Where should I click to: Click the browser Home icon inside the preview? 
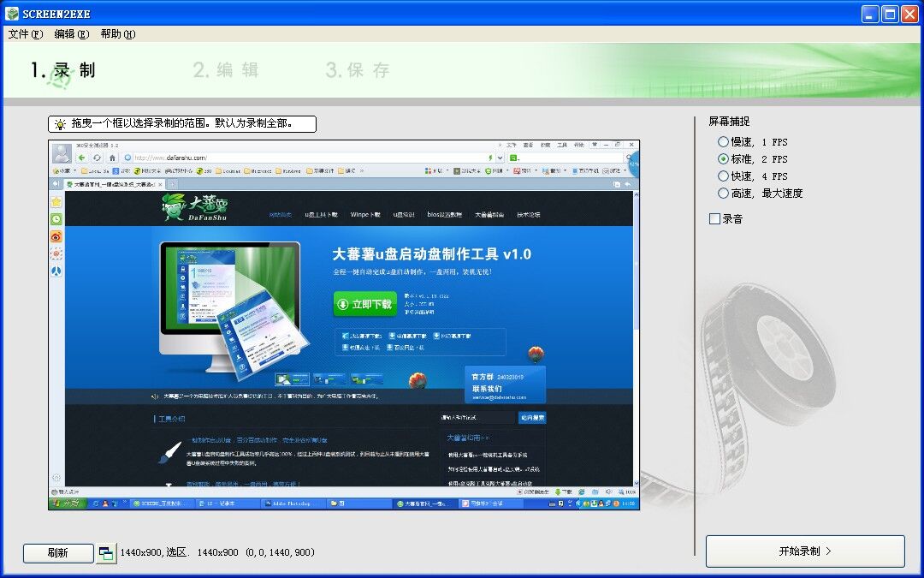(113, 156)
